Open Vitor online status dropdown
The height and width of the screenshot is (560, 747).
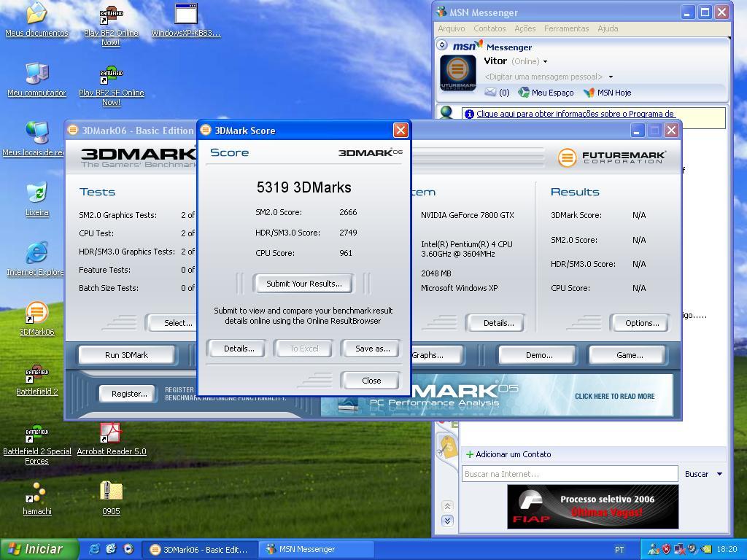[x=546, y=61]
